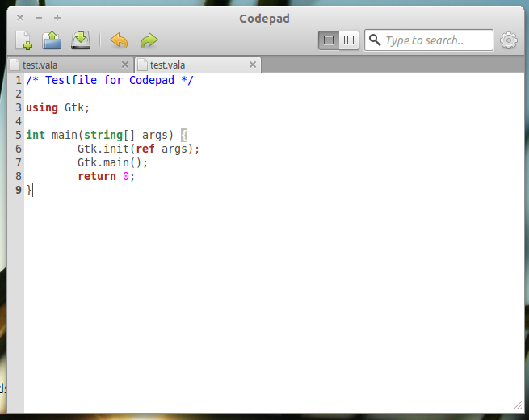529x420 pixels.
Task: Switch to split pane view
Action: click(349, 40)
